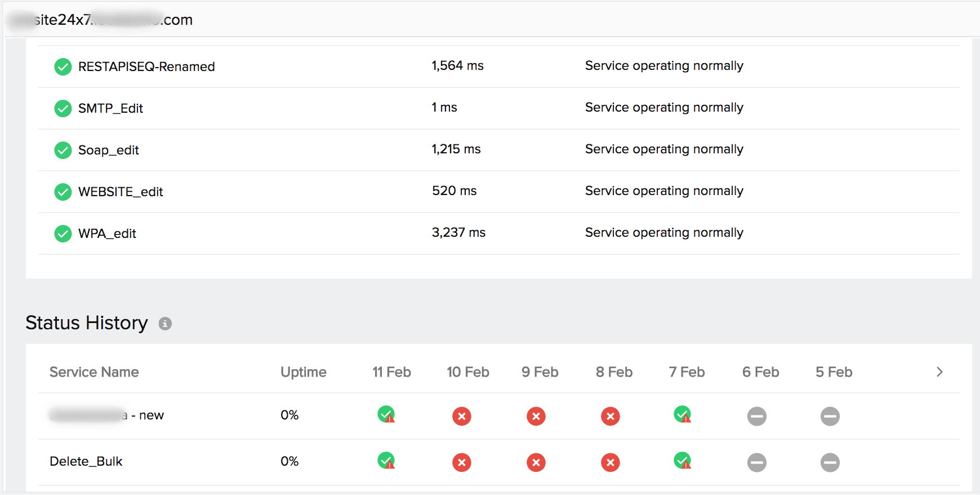The image size is (980, 495).
Task: Click Delete_Bulk's 11 Feb partial outage icon
Action: 386,461
